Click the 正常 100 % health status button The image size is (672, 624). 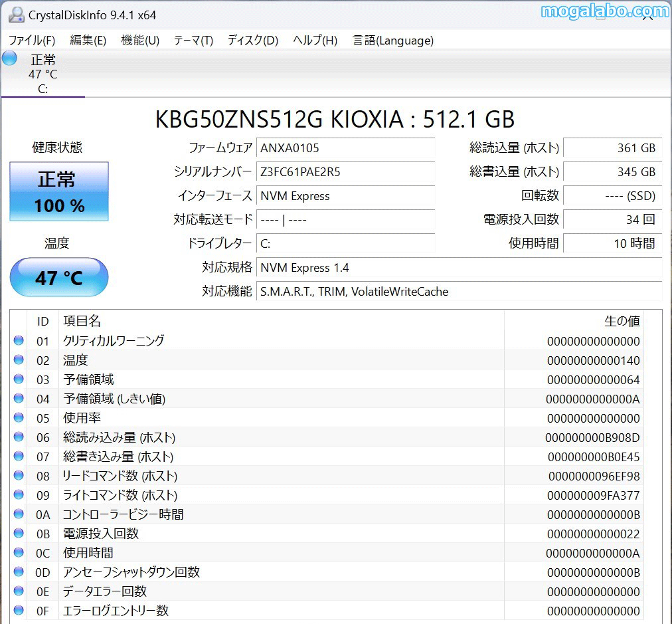59,192
